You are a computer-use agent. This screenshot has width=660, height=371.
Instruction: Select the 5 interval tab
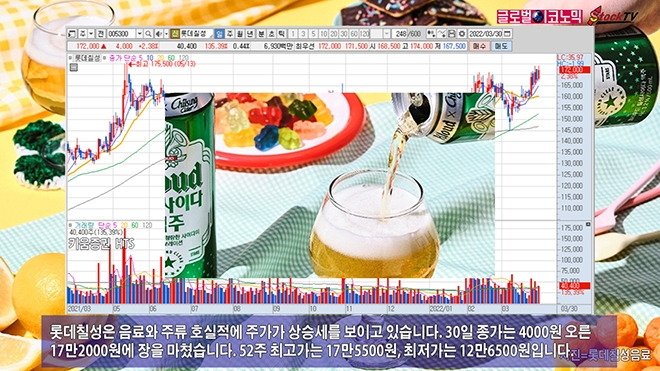pyautogui.click(x=313, y=34)
